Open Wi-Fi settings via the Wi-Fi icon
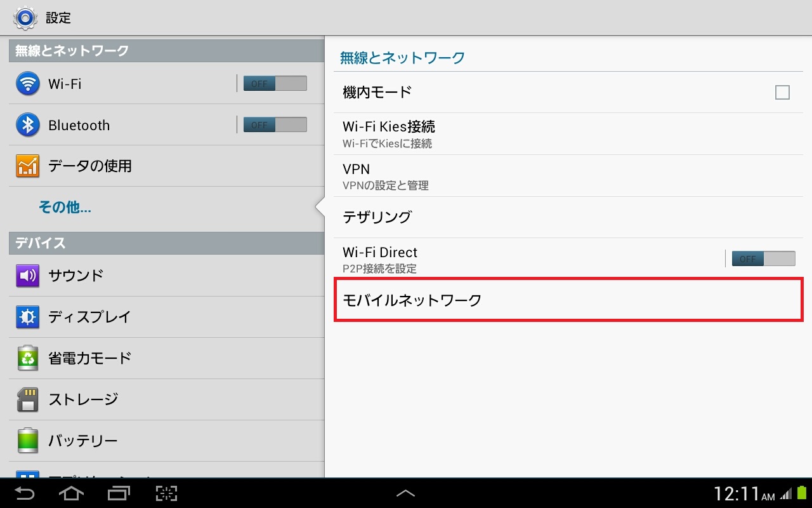 (x=26, y=83)
